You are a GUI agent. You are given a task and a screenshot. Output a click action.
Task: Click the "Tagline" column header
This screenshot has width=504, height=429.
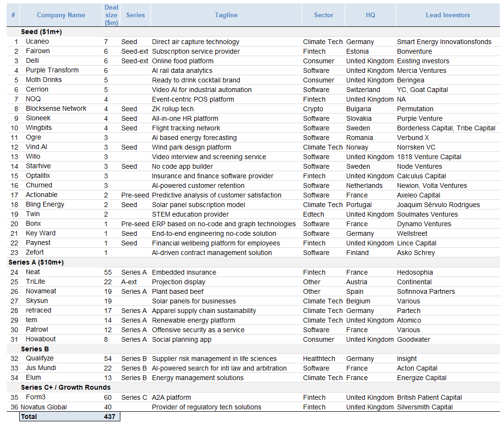click(226, 15)
